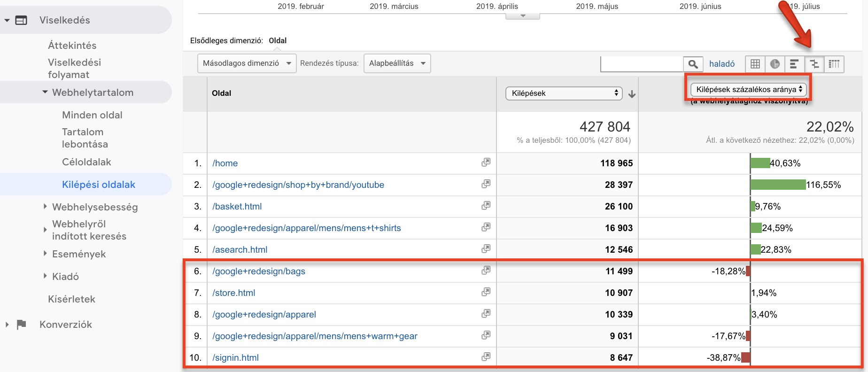This screenshot has width=868, height=372.
Task: Open Áttekintés in sidebar
Action: point(72,46)
